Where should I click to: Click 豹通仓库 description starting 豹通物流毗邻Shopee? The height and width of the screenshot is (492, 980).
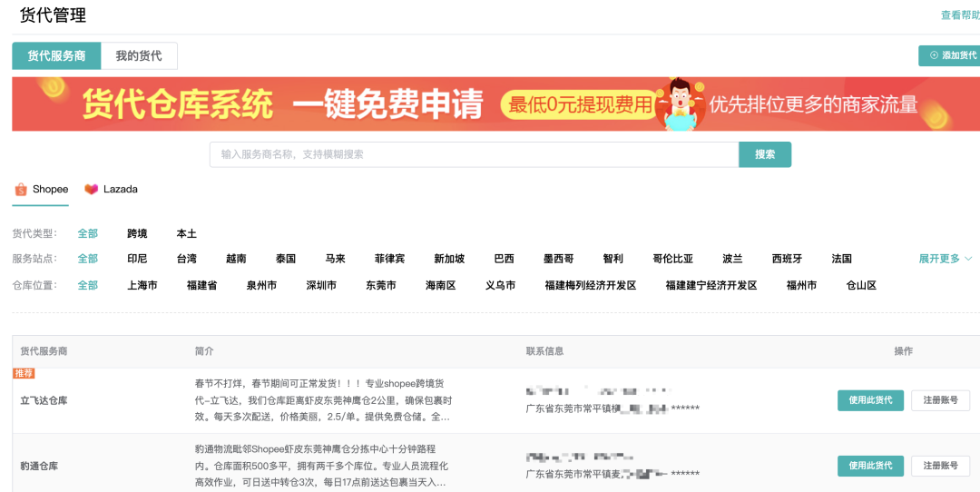coord(321,466)
